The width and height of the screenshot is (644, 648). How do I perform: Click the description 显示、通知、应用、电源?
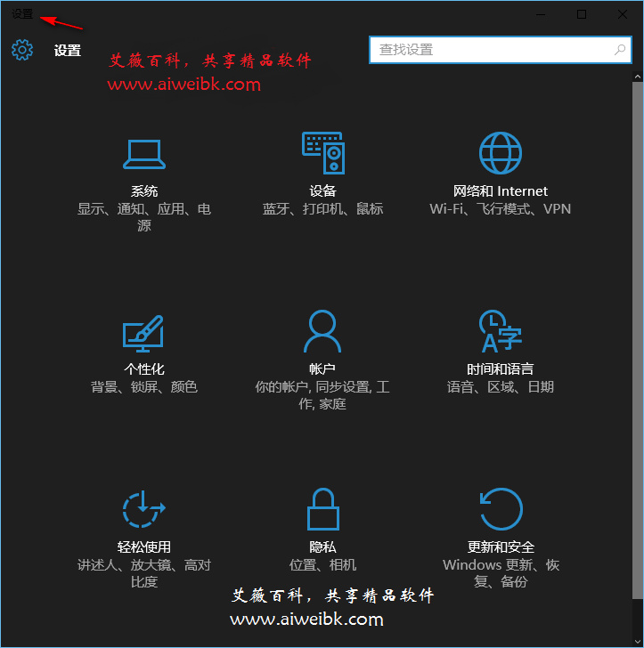(144, 217)
